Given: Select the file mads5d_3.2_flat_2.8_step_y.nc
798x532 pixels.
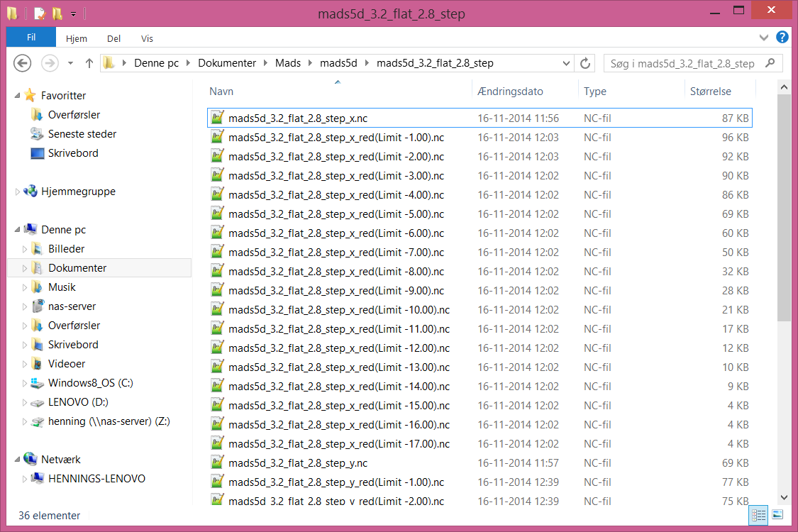Looking at the screenshot, I should click(x=298, y=463).
